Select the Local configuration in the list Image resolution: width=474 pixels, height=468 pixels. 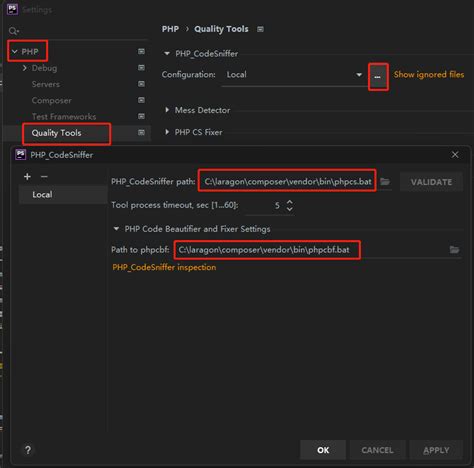click(63, 195)
